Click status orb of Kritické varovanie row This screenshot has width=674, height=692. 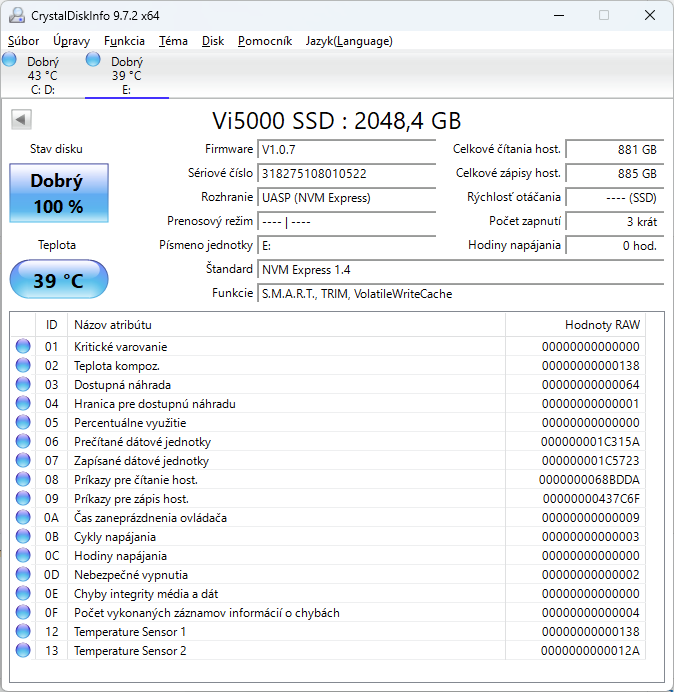click(23, 346)
